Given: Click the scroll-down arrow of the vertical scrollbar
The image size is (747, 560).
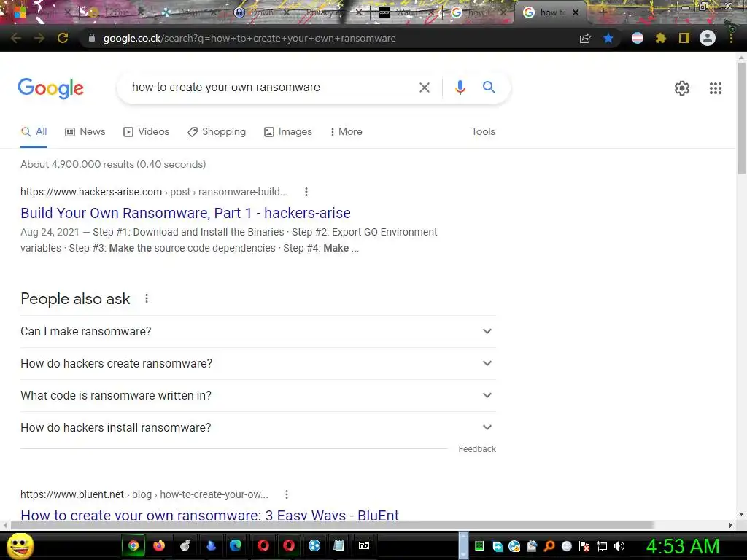Looking at the screenshot, I should [x=741, y=514].
